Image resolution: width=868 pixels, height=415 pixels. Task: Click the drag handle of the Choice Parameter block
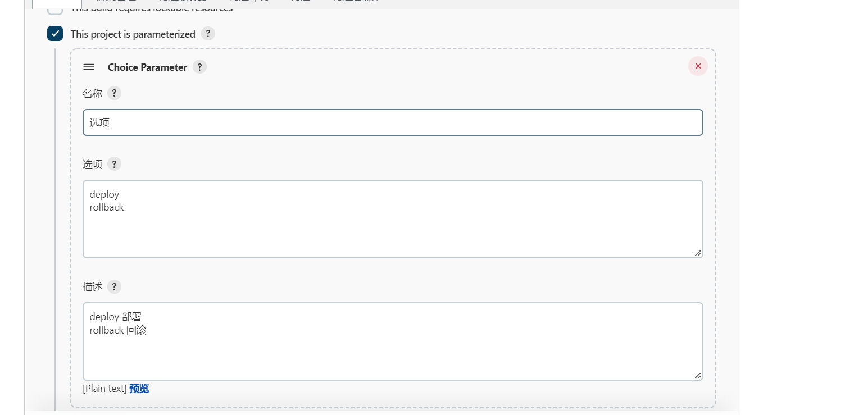point(89,67)
